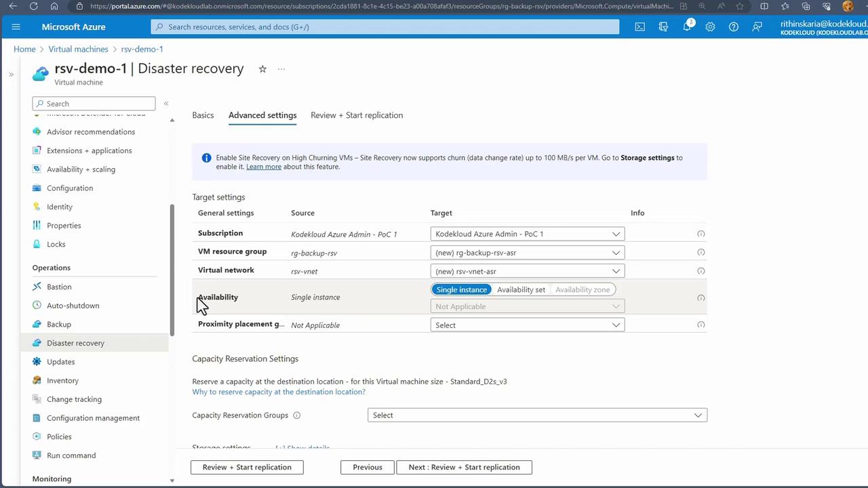Select the Availability zone option
Viewport: 868px width, 488px height.
click(583, 289)
